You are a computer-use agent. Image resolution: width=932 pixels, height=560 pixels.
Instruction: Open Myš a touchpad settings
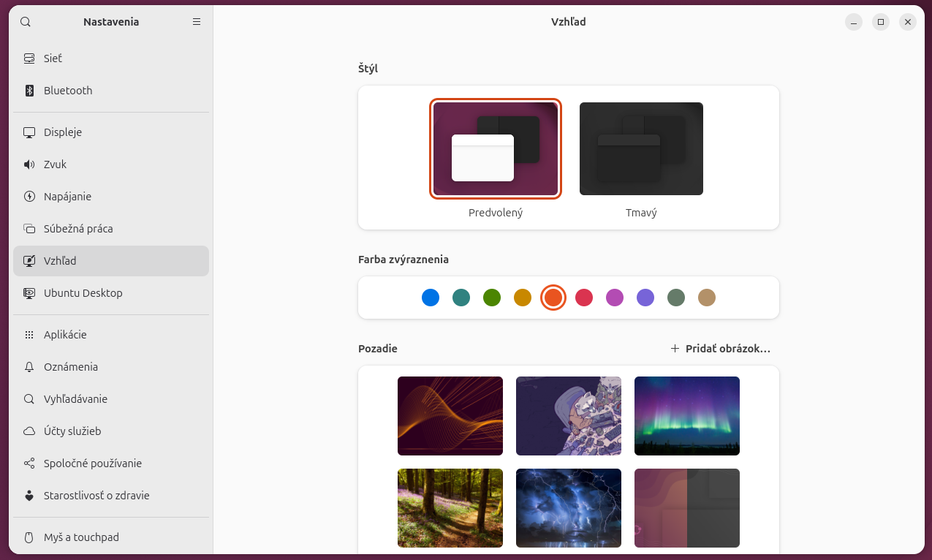111,537
